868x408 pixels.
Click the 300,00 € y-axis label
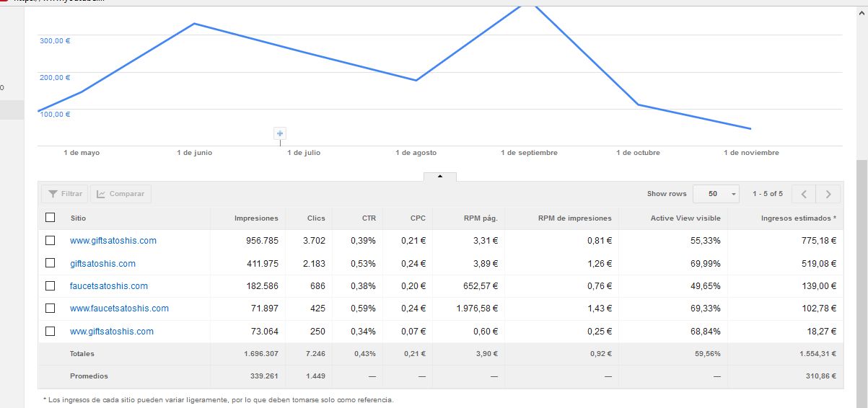55,41
